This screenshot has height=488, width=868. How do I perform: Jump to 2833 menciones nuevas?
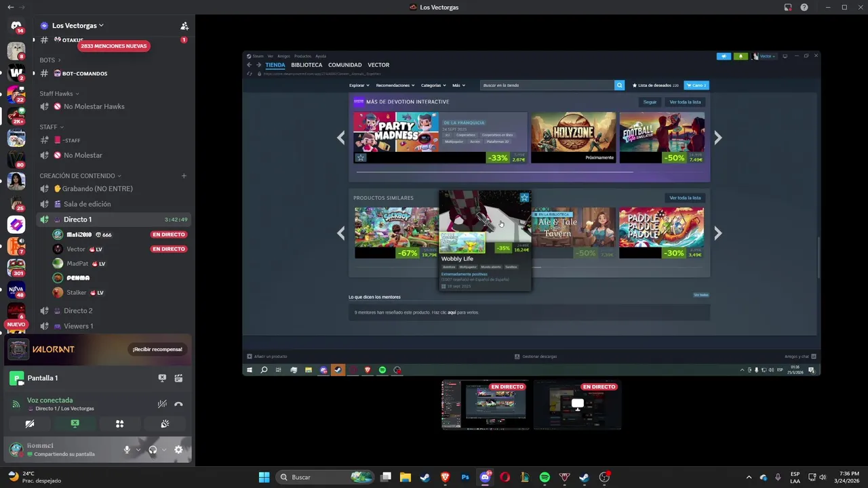pos(113,46)
